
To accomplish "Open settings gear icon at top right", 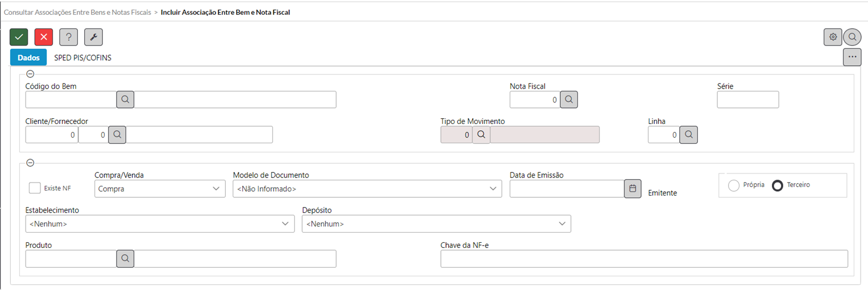I will pos(833,37).
